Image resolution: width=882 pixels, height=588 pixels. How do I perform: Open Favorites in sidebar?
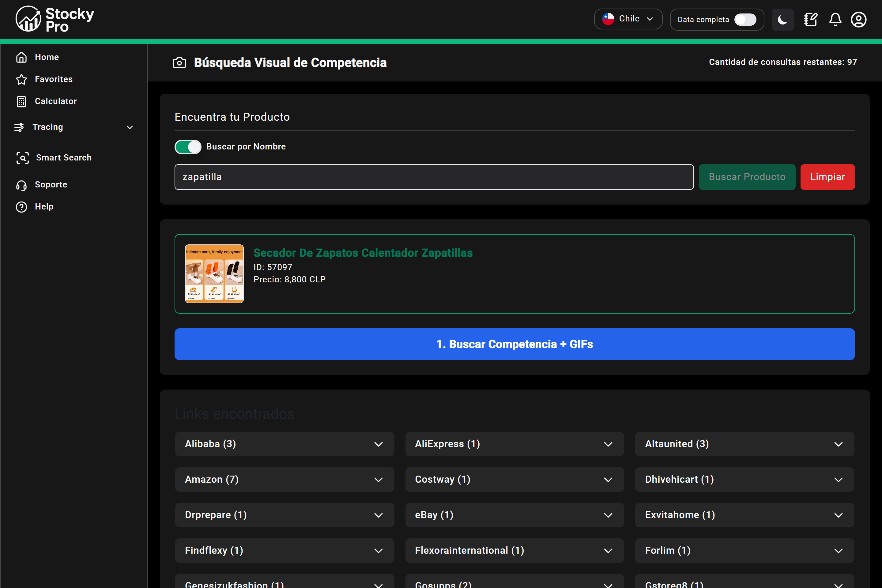(54, 79)
